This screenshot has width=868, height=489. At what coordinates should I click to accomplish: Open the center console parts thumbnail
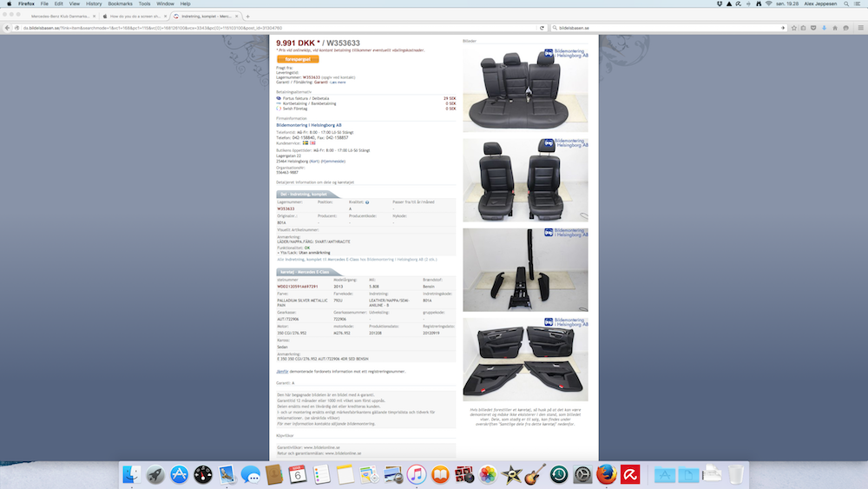[525, 270]
